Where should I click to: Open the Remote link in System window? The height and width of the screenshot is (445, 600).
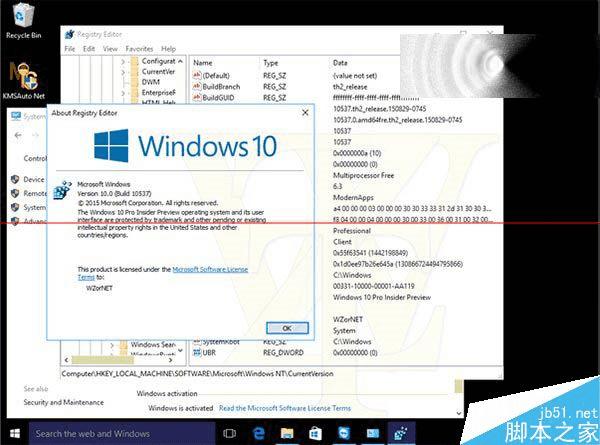pos(35,193)
